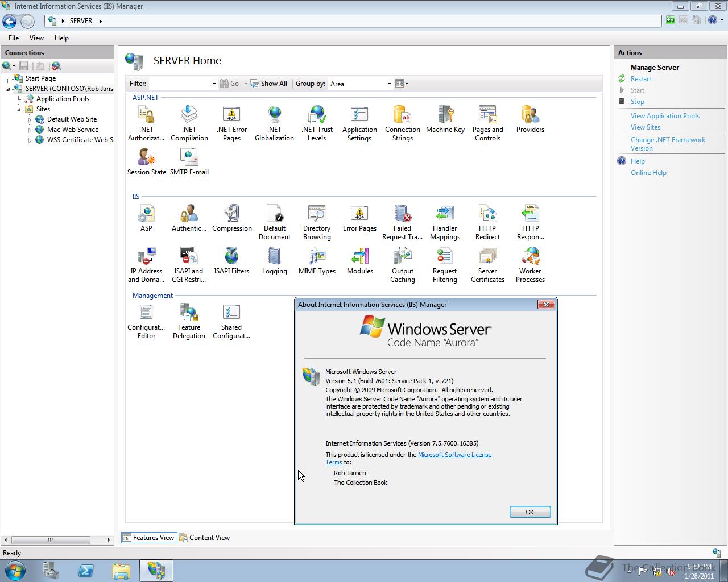Open the Output Caching feature
The width and height of the screenshot is (728, 582).
[402, 265]
